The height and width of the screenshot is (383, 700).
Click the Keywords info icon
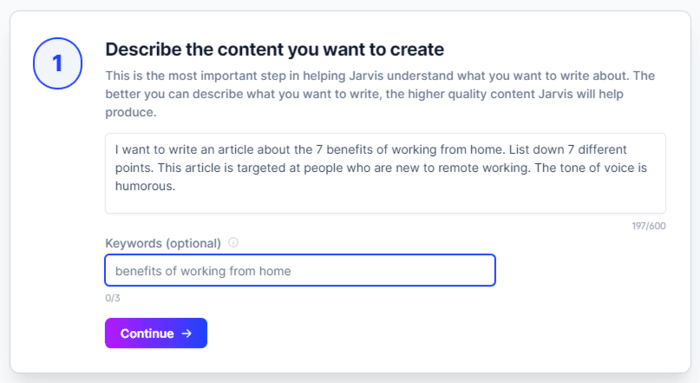pos(233,242)
